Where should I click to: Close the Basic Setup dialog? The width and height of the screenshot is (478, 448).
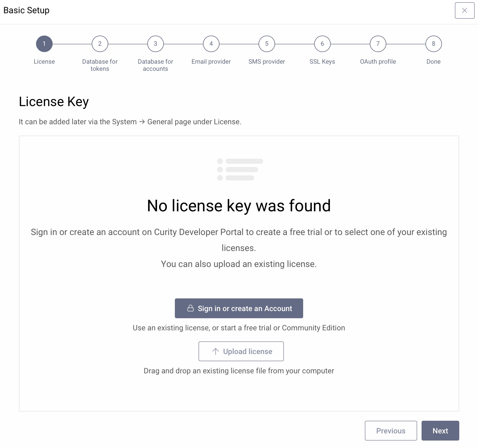pyautogui.click(x=465, y=10)
